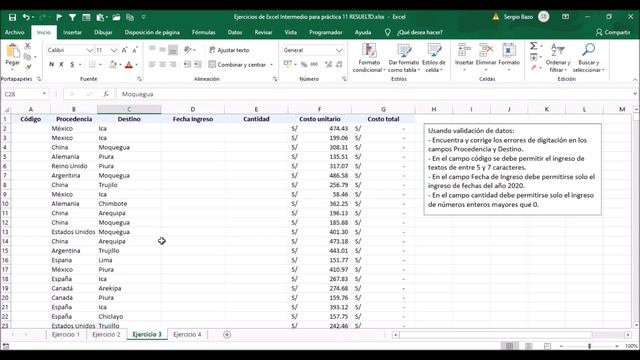Click the Autosum sigma icon

point(533,46)
